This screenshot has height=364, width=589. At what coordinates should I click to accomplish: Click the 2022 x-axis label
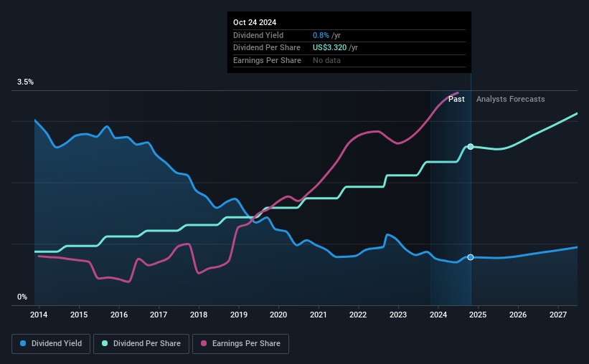click(x=358, y=315)
